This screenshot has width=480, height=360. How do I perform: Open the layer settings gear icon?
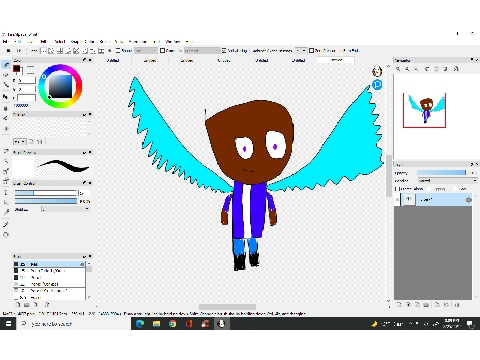point(468,200)
